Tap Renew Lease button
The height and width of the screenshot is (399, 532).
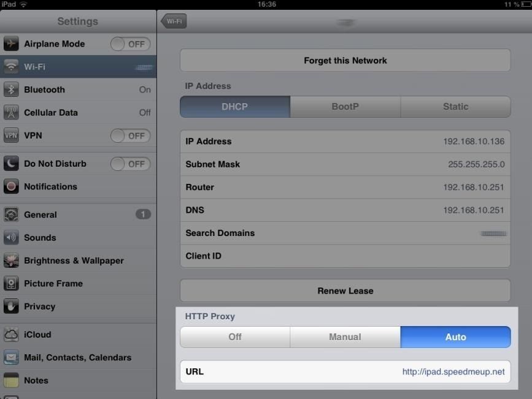(x=345, y=291)
